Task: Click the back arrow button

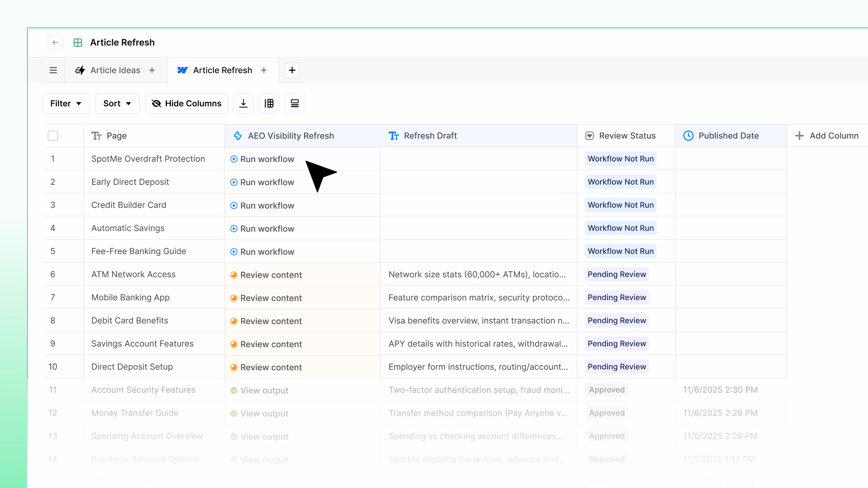Action: click(x=55, y=42)
